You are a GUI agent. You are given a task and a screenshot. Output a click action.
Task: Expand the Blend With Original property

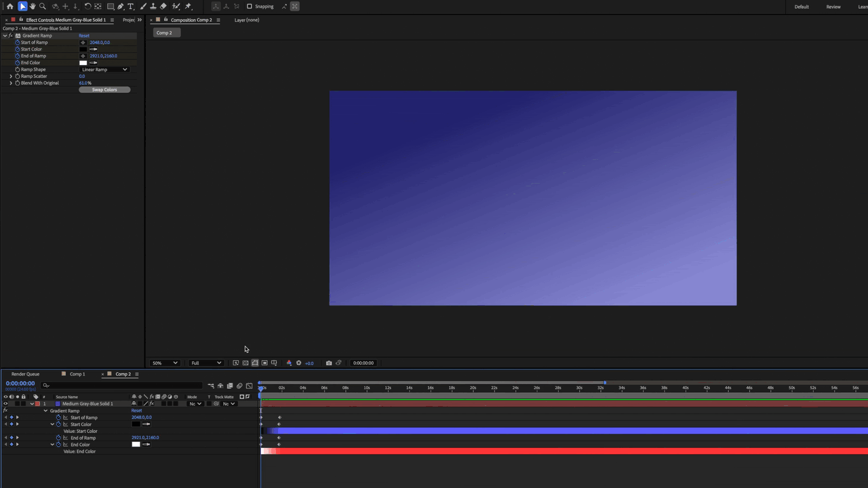click(x=11, y=83)
